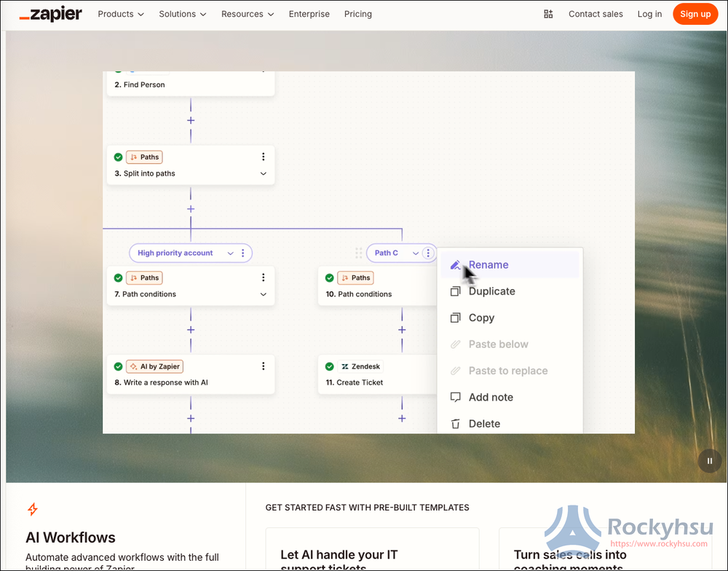Choose Copy in the context menu
The height and width of the screenshot is (571, 728).
click(x=510, y=318)
